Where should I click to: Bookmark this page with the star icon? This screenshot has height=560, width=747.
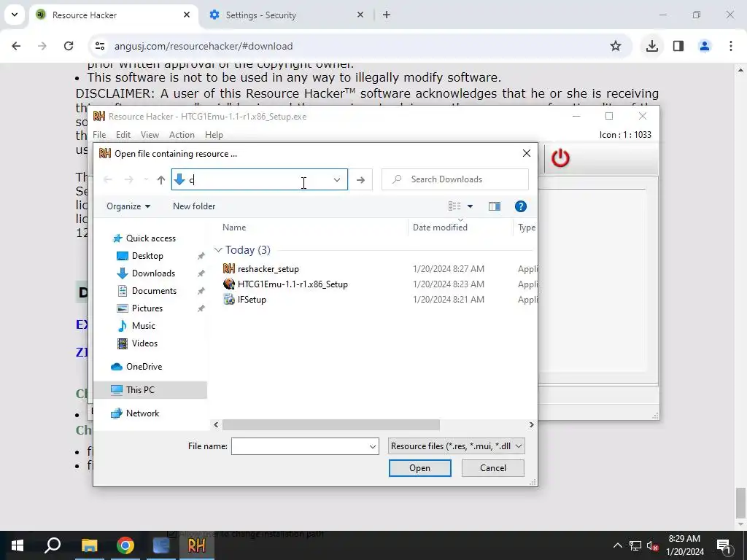pyautogui.click(x=616, y=46)
